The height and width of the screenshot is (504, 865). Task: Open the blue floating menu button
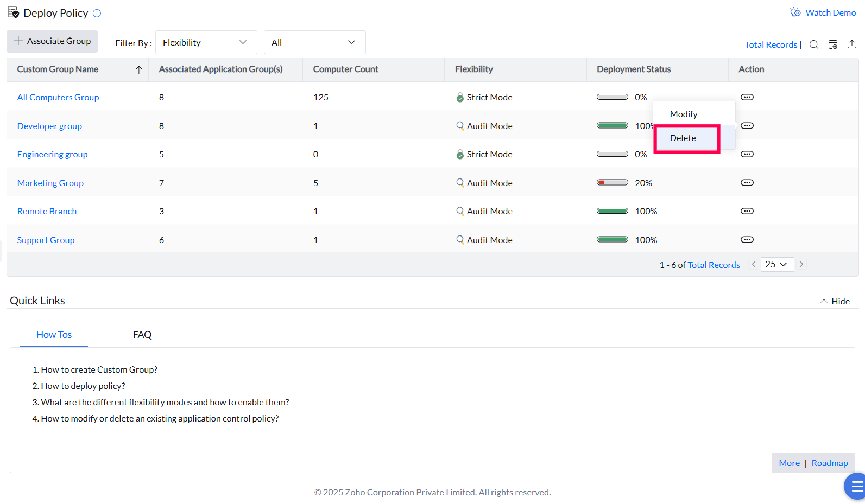tap(856, 486)
